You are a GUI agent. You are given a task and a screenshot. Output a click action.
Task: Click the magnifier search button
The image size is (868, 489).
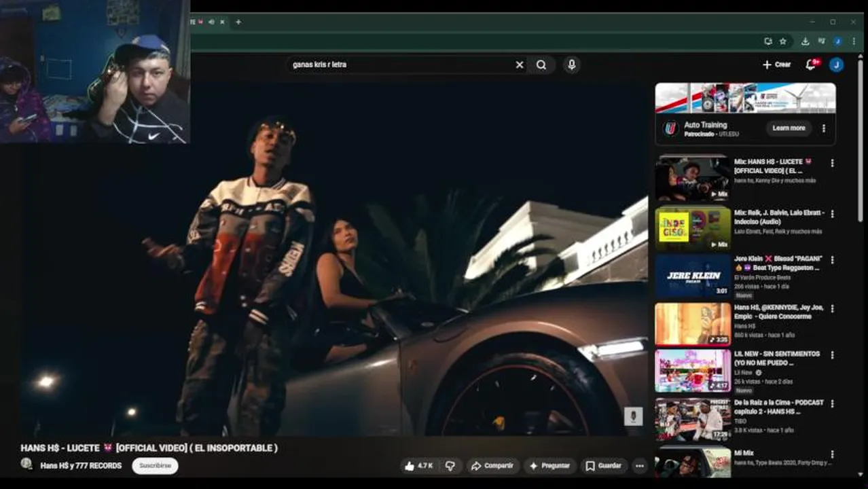point(541,65)
